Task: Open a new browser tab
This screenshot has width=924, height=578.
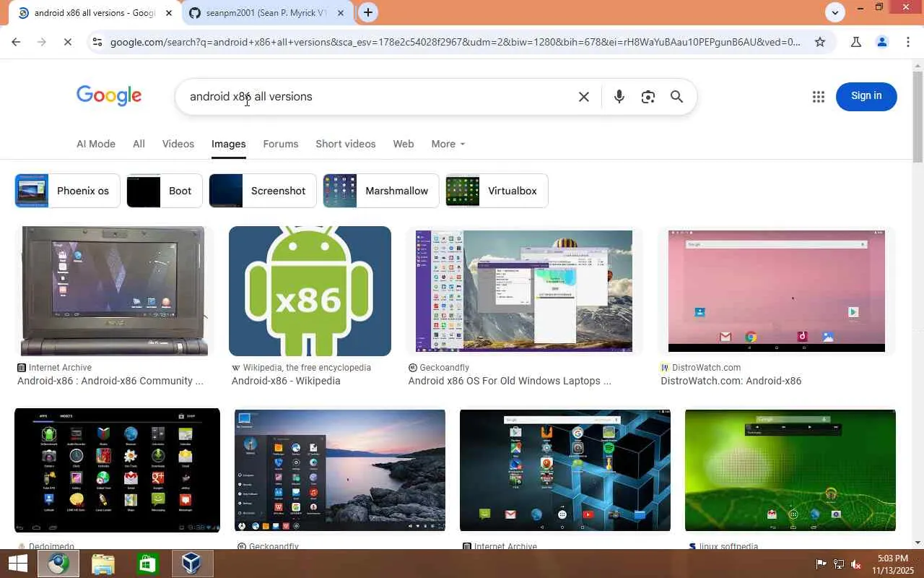Action: (368, 12)
